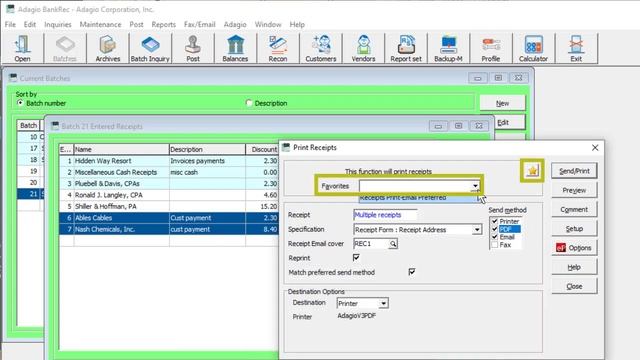Screen dimensions: 640x360
Task: Select the Hidden Way Resort row
Action: pos(169,161)
